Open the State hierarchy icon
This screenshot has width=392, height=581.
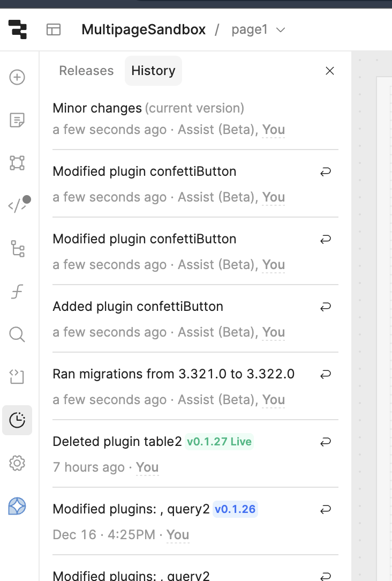(17, 249)
